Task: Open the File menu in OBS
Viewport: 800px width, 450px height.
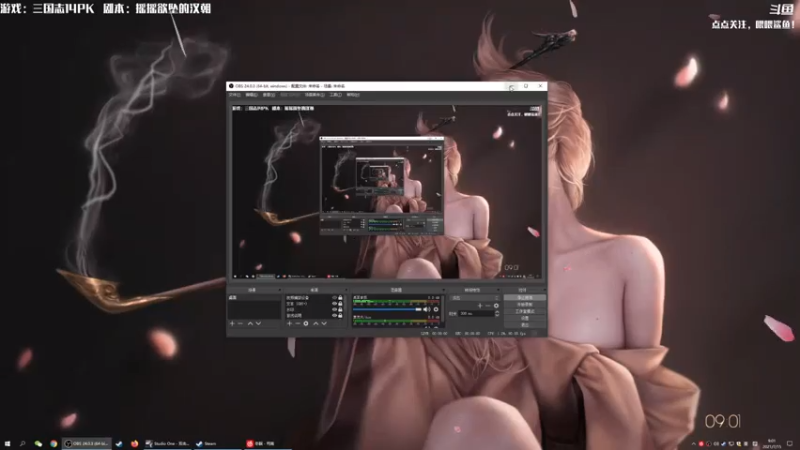Action: point(235,95)
